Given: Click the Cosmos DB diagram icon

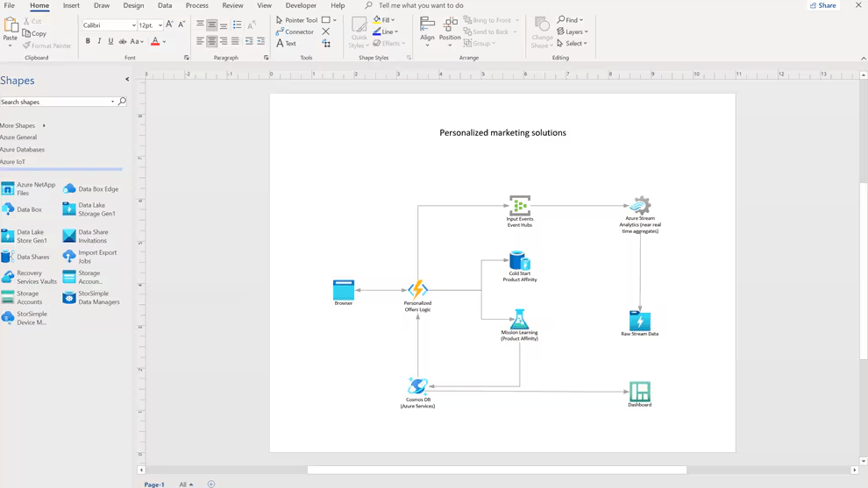Looking at the screenshot, I should pyautogui.click(x=417, y=385).
